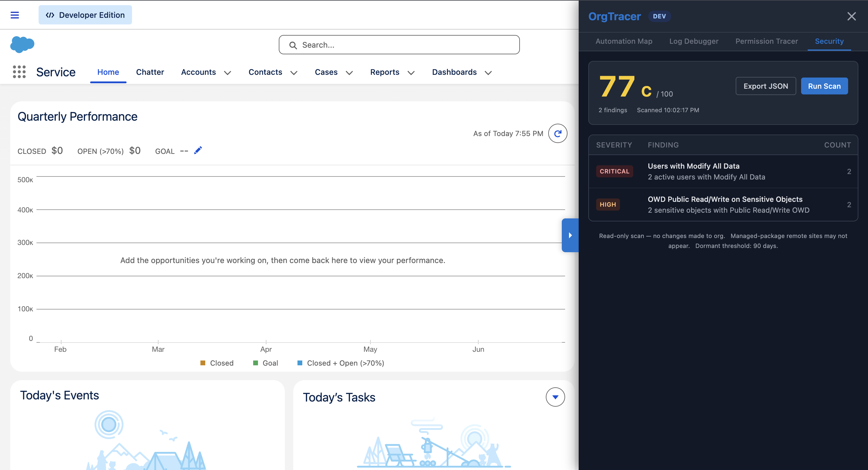Refresh the Quarterly Performance chart
This screenshot has height=470, width=868.
click(x=558, y=133)
